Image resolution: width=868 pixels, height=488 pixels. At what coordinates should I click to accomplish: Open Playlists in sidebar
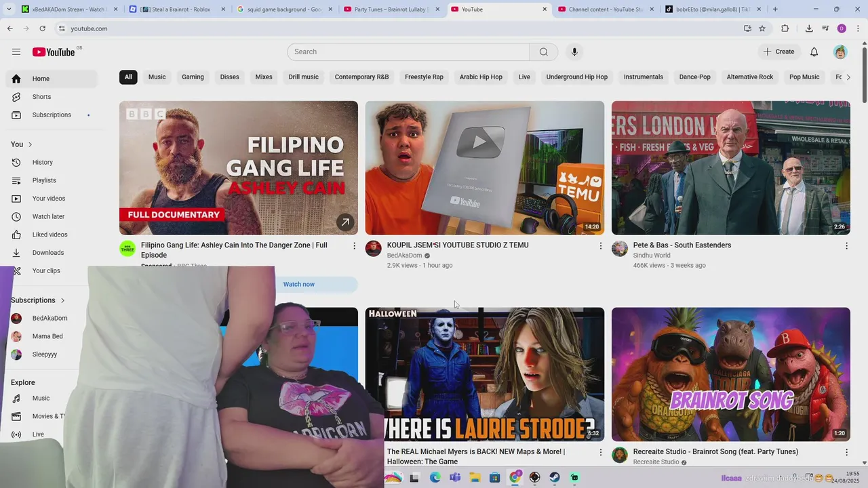[52, 180]
